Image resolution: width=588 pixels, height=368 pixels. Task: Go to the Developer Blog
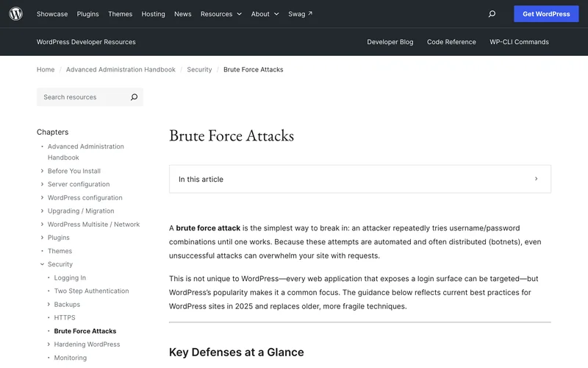pos(390,42)
